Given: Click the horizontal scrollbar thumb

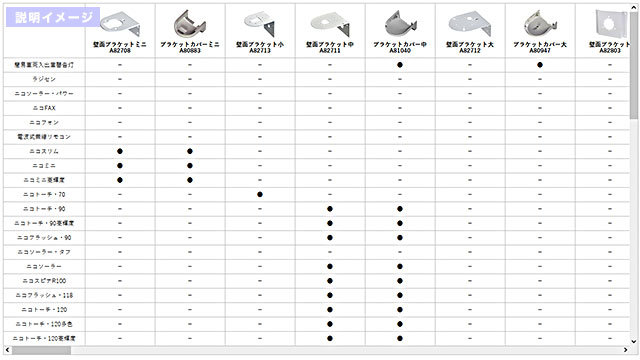Looking at the screenshot, I should (41, 350).
